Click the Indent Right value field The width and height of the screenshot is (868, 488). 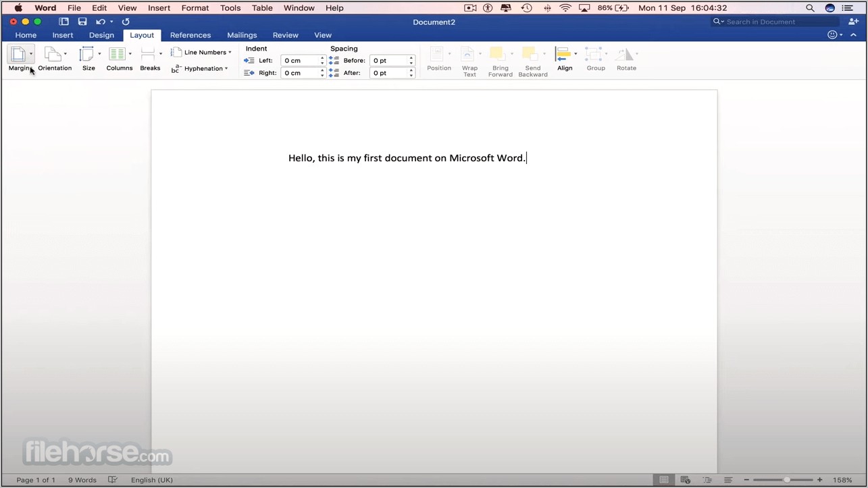coord(299,73)
